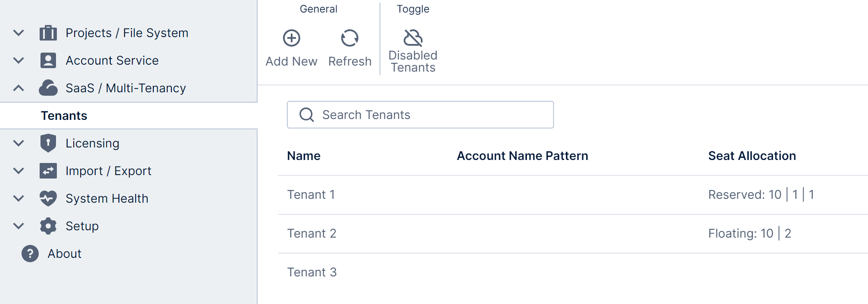Click the Account Service person icon
Viewport: 868px width, 304px height.
48,60
